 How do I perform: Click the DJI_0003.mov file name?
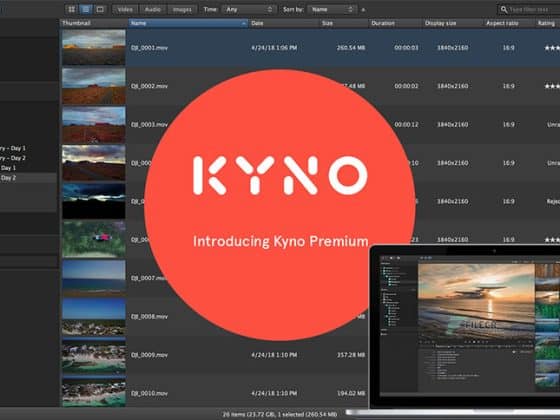149,125
